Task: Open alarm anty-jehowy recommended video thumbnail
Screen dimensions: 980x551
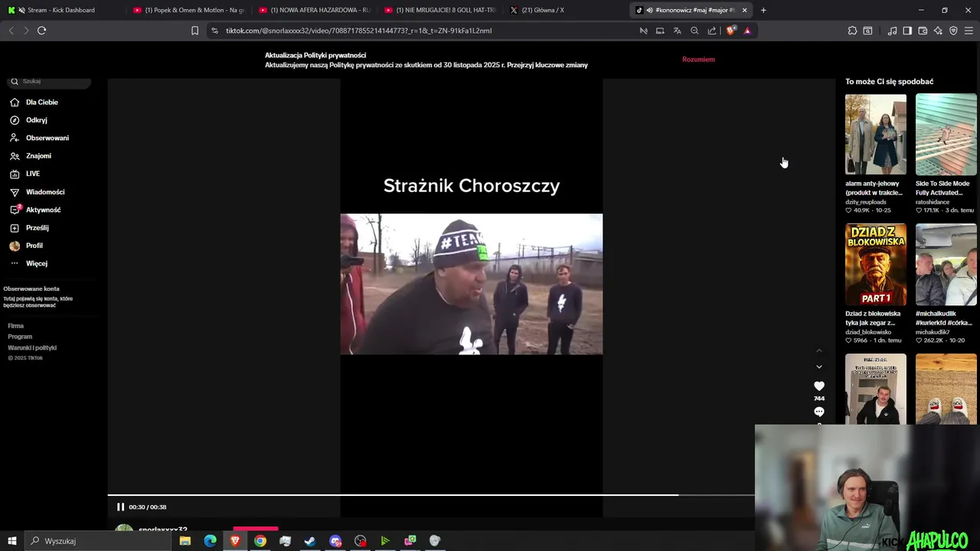Action: 876,135
